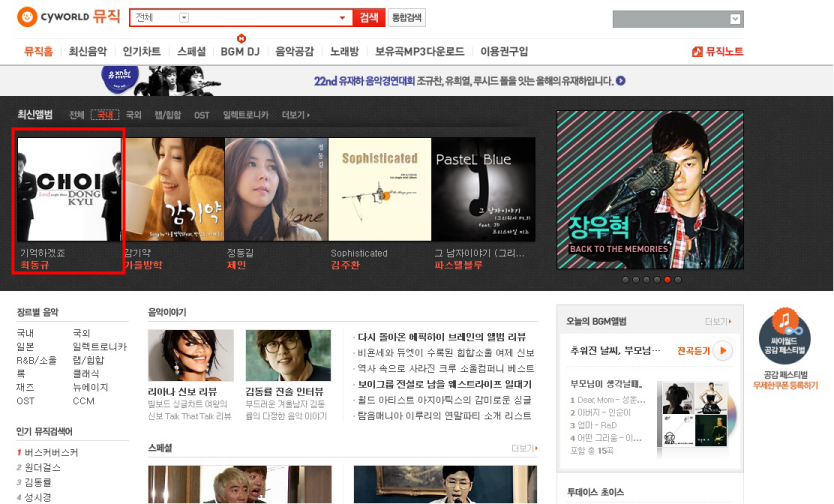Screen dimensions: 834x504
Task: Select the last carousel dot under 장우혁 banner
Action: (678, 280)
